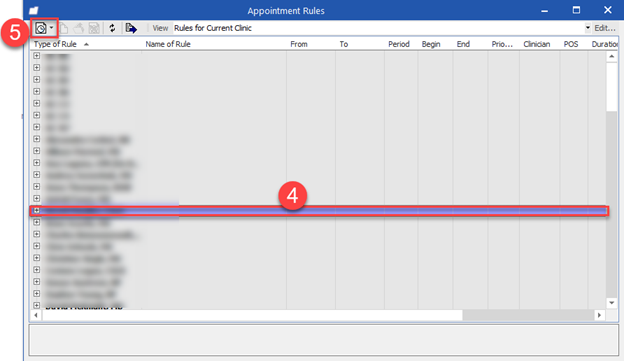Expand the topmost rule row in the list
Viewport: 624px width, 361px height.
tap(37, 56)
